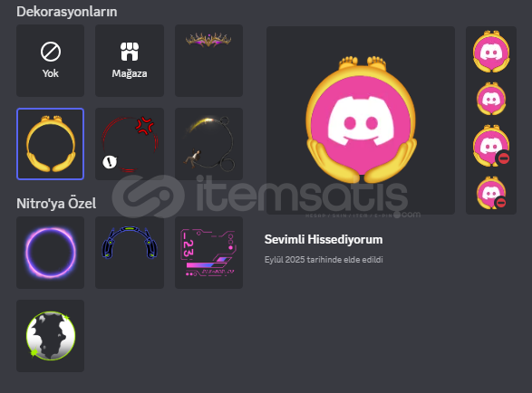Select the purple neon glow ring

coord(50,253)
